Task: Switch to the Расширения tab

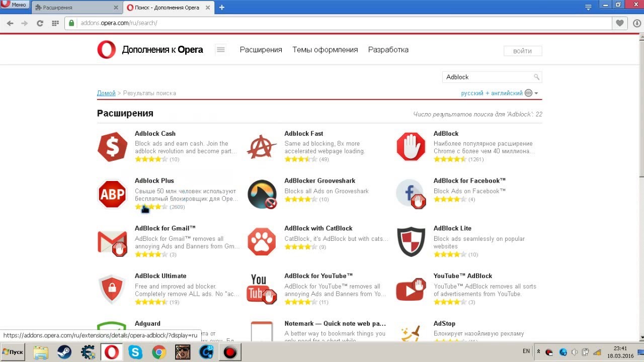Action: tap(76, 8)
